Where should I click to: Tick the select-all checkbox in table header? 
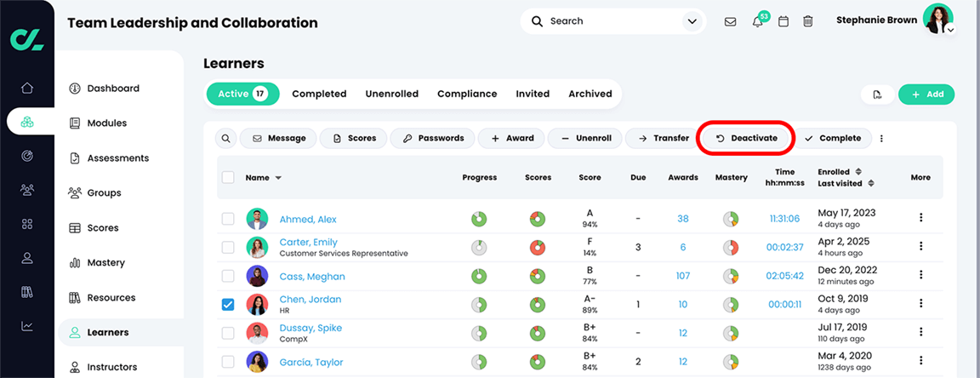[228, 177]
